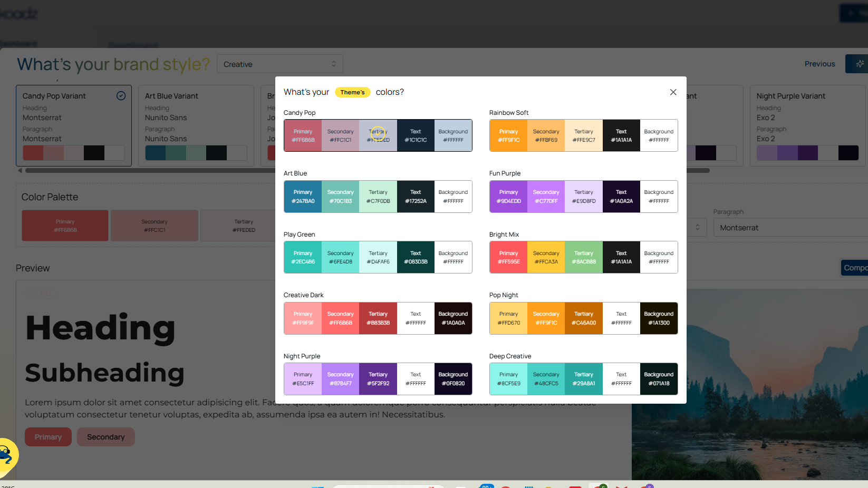This screenshot has width=868, height=488.
Task: Pick the Play Green Text #083D3B swatch
Action: click(x=416, y=257)
